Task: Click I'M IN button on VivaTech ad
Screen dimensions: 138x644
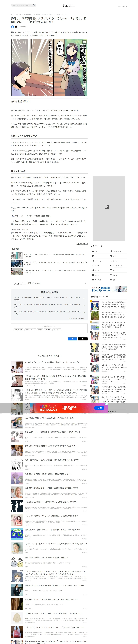Action: [99, 408]
